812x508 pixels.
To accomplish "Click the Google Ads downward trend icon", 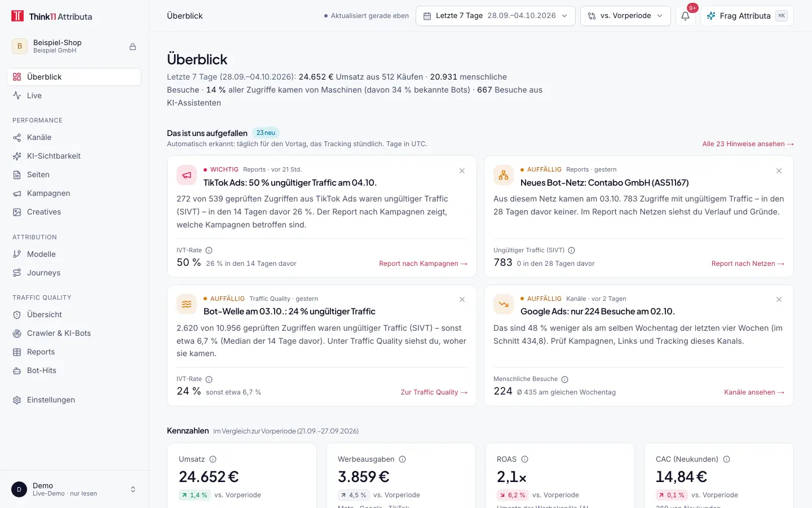I will tap(504, 304).
